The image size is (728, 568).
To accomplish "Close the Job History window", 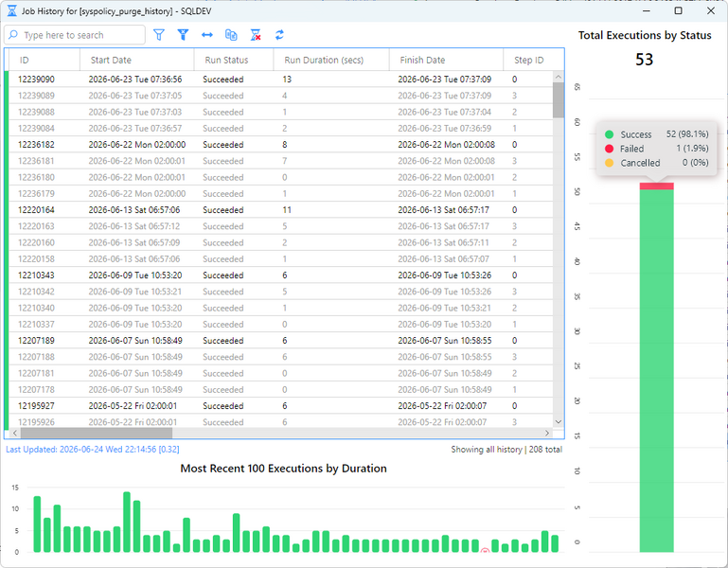I will 711,10.
